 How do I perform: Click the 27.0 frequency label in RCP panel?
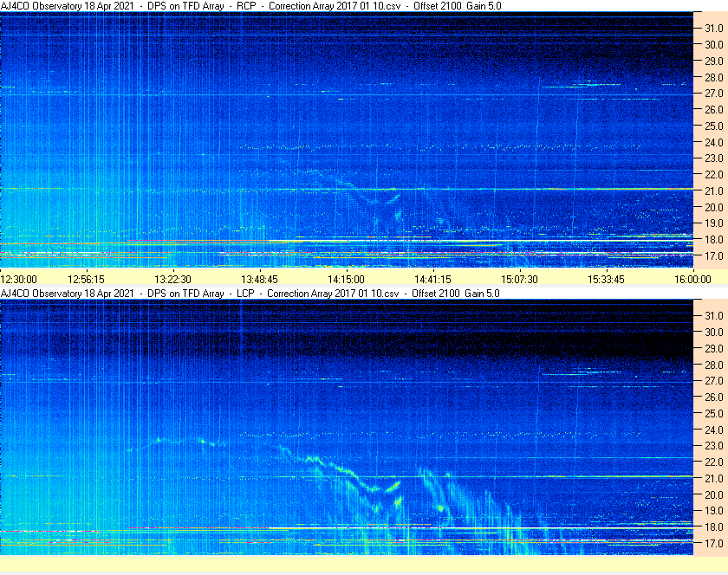pyautogui.click(x=714, y=94)
